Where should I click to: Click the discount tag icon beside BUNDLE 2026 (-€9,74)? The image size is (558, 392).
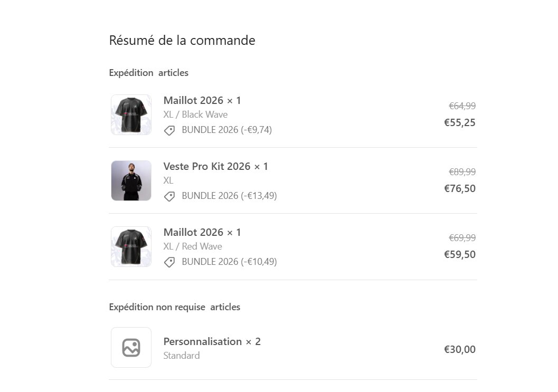click(169, 130)
